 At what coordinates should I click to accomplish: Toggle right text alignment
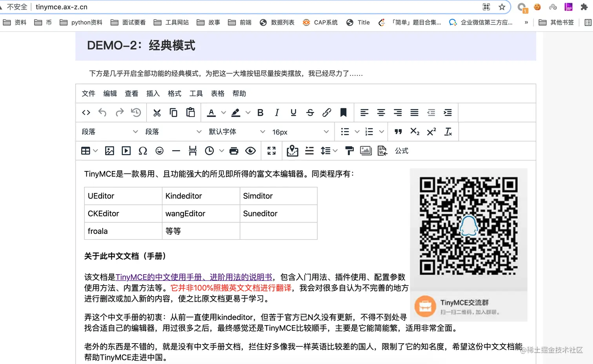tap(398, 113)
